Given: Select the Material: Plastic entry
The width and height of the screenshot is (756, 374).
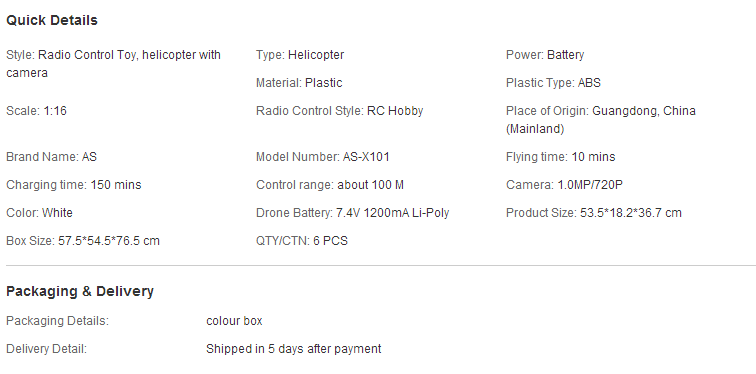Looking at the screenshot, I should (299, 83).
